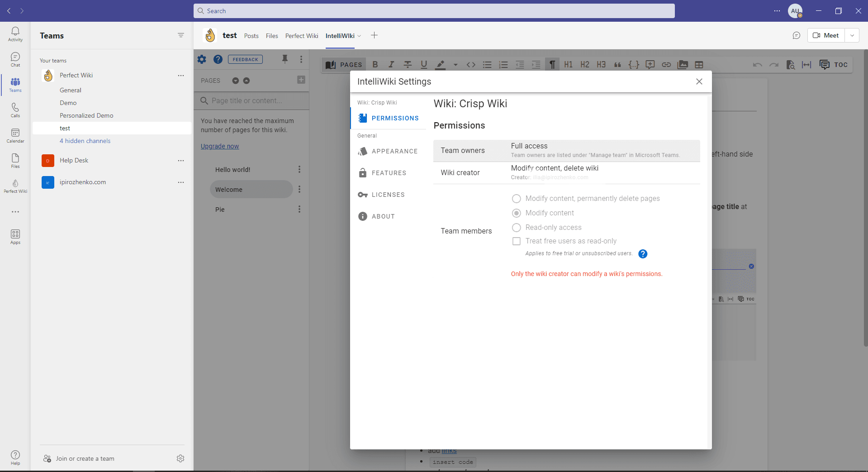Insert a hyperlink via link icon
868x472 pixels.
coord(666,65)
